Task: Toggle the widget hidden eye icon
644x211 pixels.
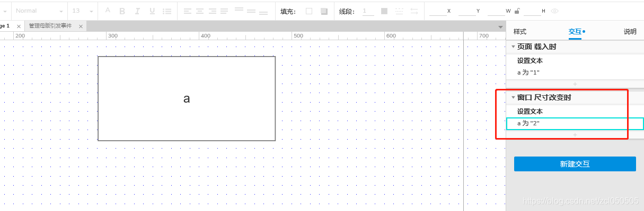Action: 554,11
